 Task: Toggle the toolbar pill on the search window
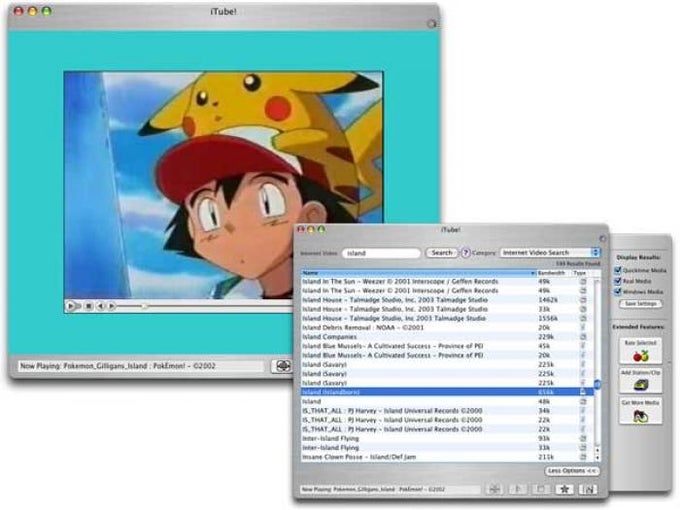(602, 239)
